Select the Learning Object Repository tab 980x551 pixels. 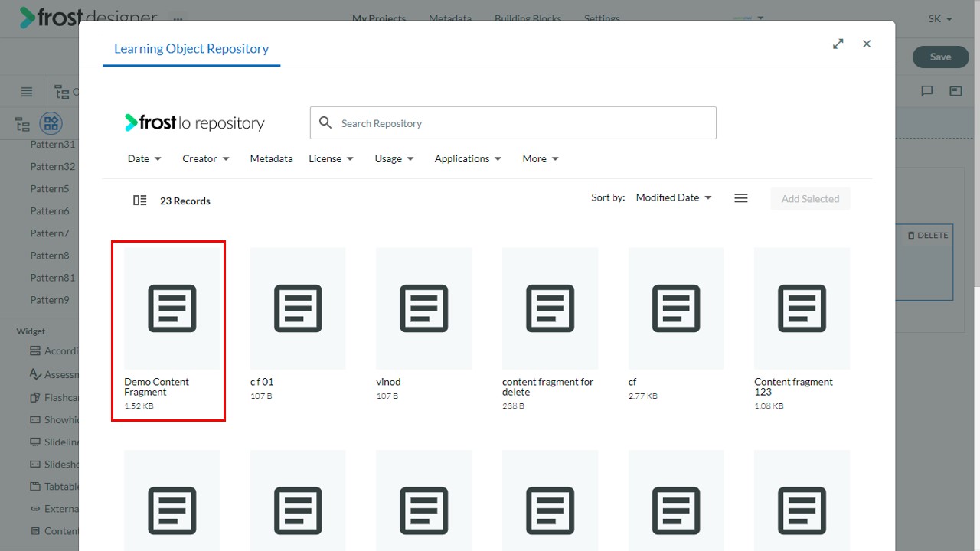point(191,48)
